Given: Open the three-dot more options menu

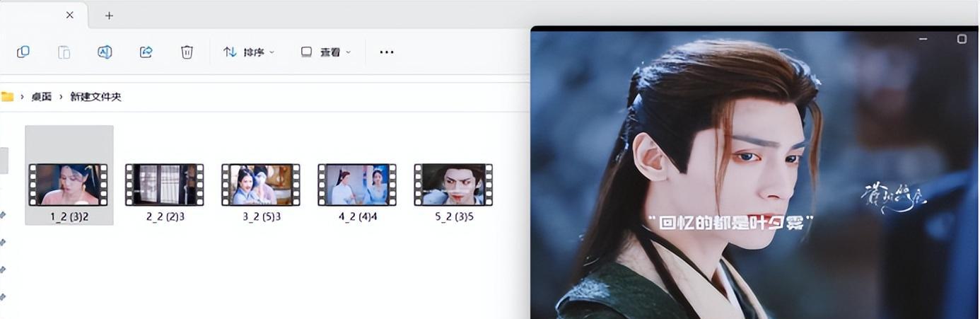Looking at the screenshot, I should pos(386,52).
